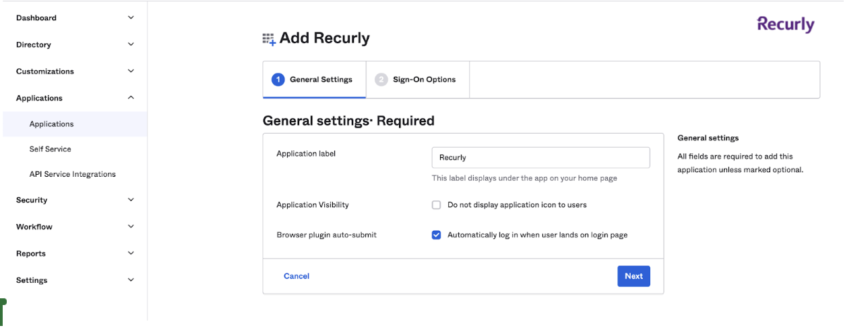This screenshot has width=868, height=328.
Task: Open Self Service in sidebar
Action: (50, 149)
